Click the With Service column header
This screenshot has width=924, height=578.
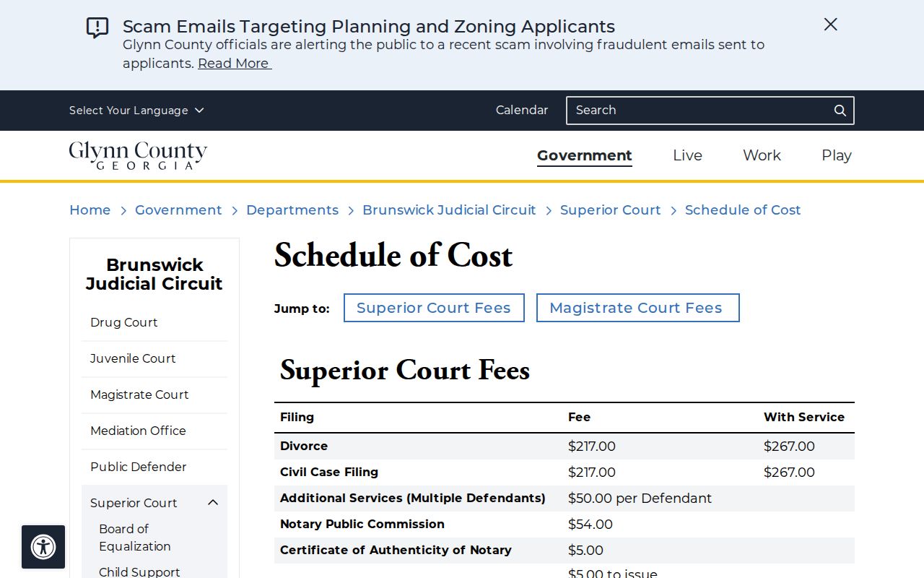[x=804, y=418]
